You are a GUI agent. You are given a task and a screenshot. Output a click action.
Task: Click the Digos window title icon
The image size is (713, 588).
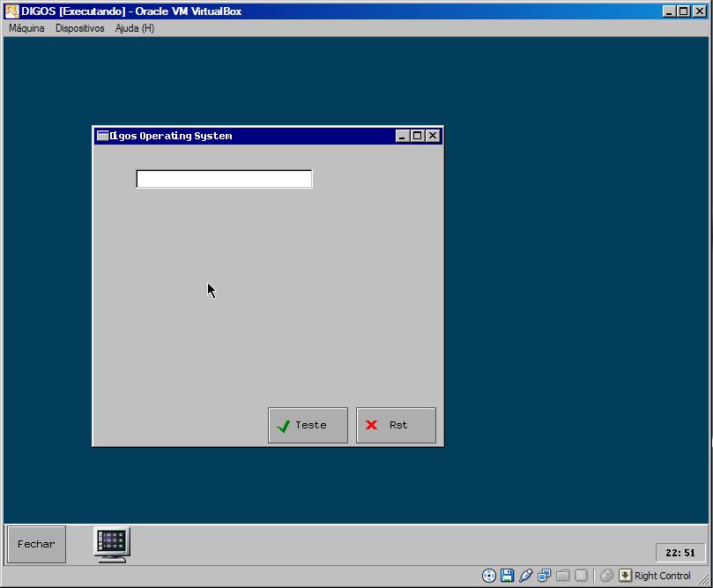[x=103, y=136]
